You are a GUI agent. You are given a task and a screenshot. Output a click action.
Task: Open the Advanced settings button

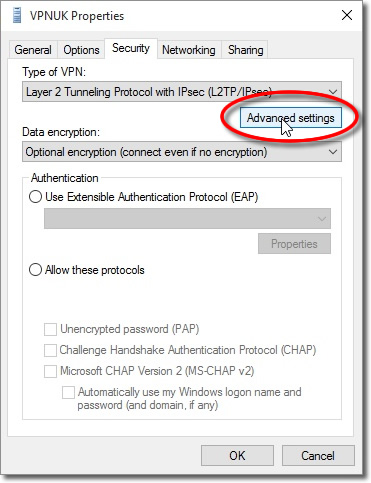(291, 118)
